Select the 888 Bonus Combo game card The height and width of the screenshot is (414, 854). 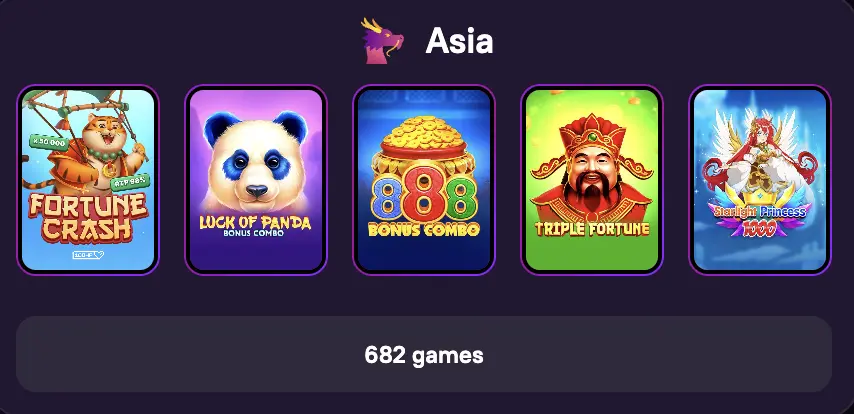tap(424, 180)
